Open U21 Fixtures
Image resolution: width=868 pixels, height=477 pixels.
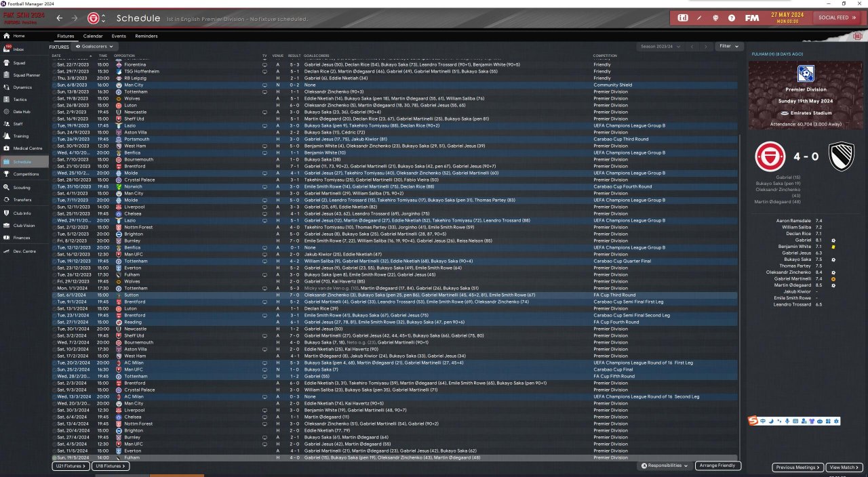[71, 466]
